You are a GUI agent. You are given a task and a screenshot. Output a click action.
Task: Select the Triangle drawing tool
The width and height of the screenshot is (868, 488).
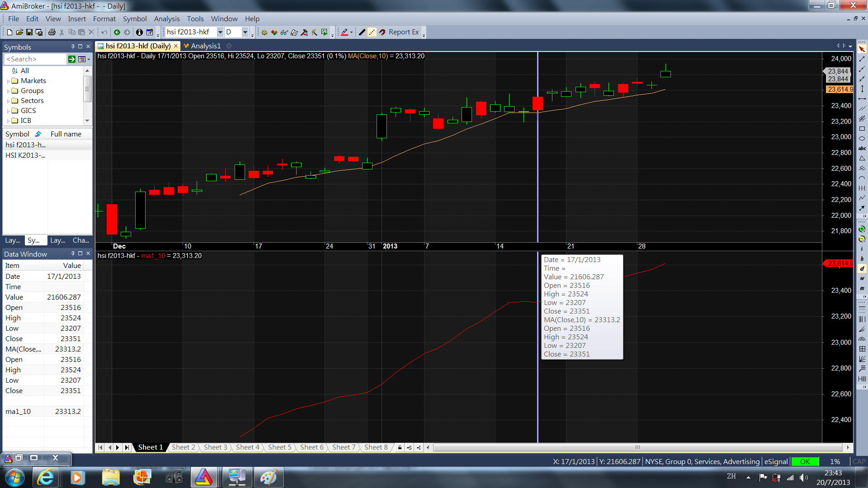(862, 158)
